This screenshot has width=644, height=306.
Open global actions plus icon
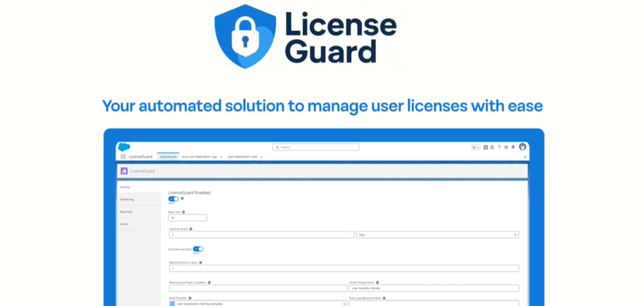pos(486,147)
